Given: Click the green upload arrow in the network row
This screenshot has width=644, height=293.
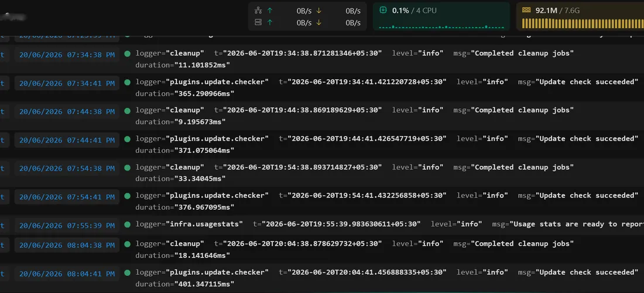Looking at the screenshot, I should coord(270,11).
